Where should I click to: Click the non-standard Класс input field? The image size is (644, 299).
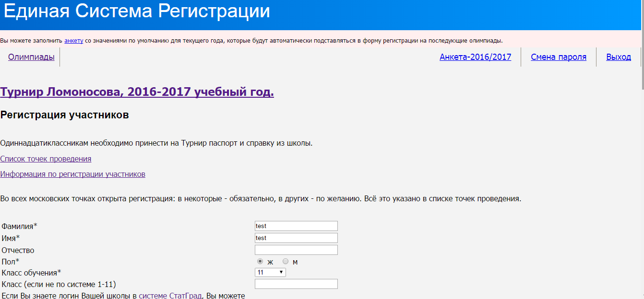pyautogui.click(x=296, y=284)
